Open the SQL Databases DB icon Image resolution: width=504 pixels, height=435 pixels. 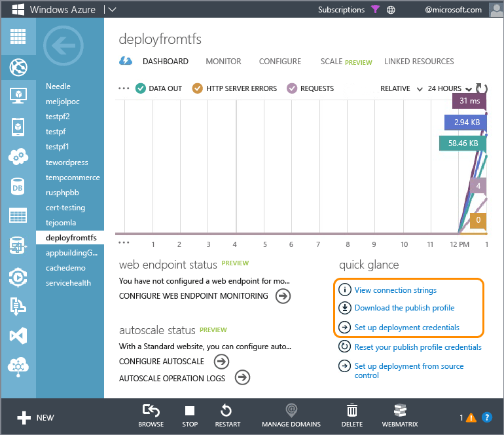click(x=18, y=187)
